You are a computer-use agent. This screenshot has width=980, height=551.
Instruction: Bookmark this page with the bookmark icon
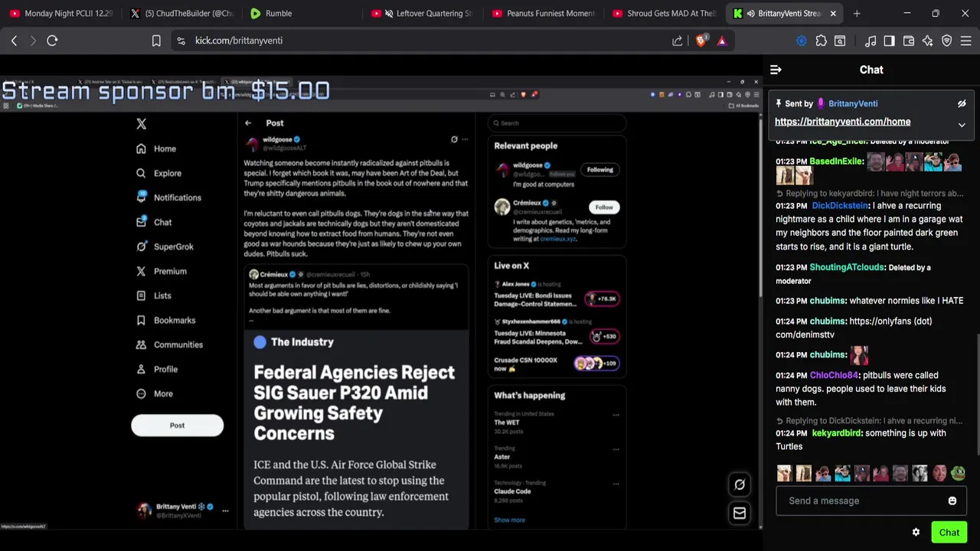click(x=156, y=41)
